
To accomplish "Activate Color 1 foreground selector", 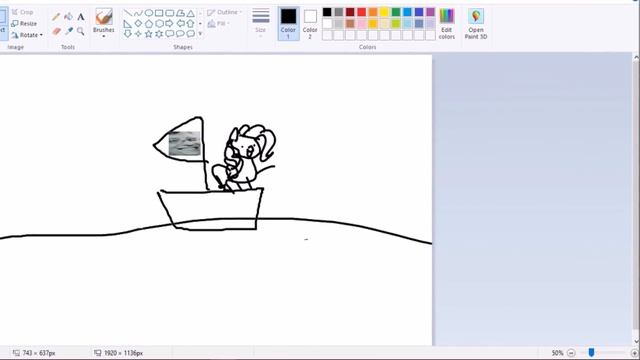I will tap(288, 24).
